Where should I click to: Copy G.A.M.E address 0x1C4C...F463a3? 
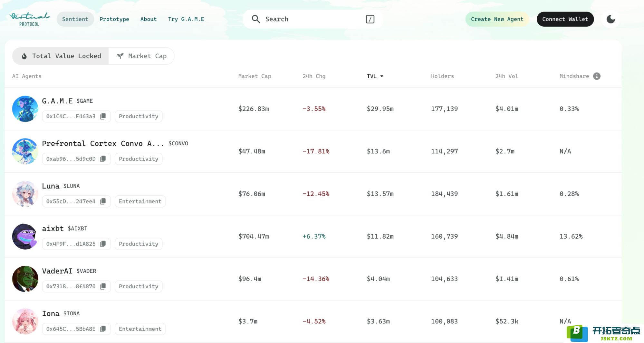[x=103, y=116]
